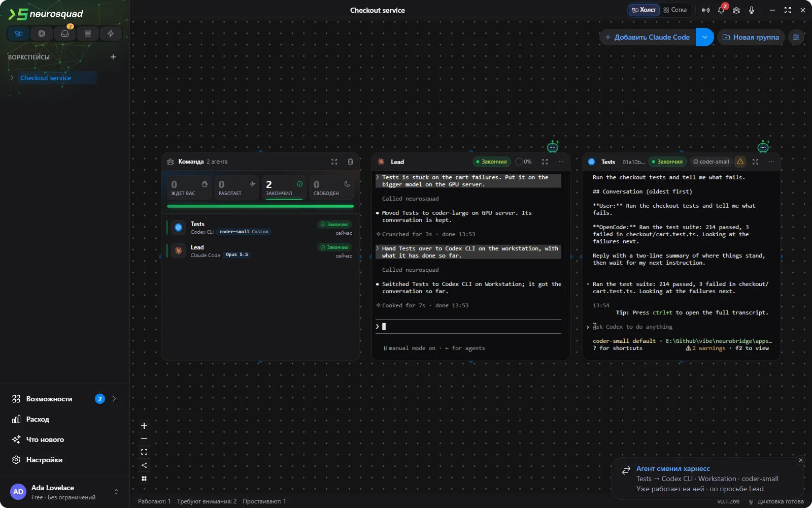
Task: Open dropdown arrow next to Добавить Claude Code
Action: (x=704, y=37)
